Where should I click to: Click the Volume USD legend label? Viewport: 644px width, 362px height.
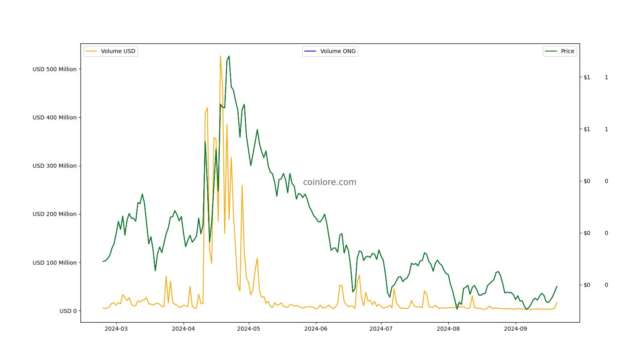click(x=118, y=51)
